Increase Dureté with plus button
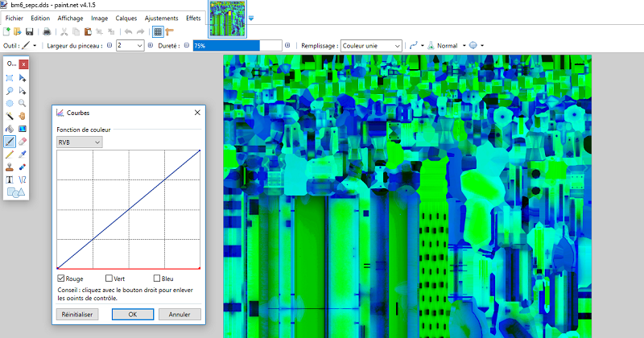The height and width of the screenshot is (338, 644). (287, 46)
